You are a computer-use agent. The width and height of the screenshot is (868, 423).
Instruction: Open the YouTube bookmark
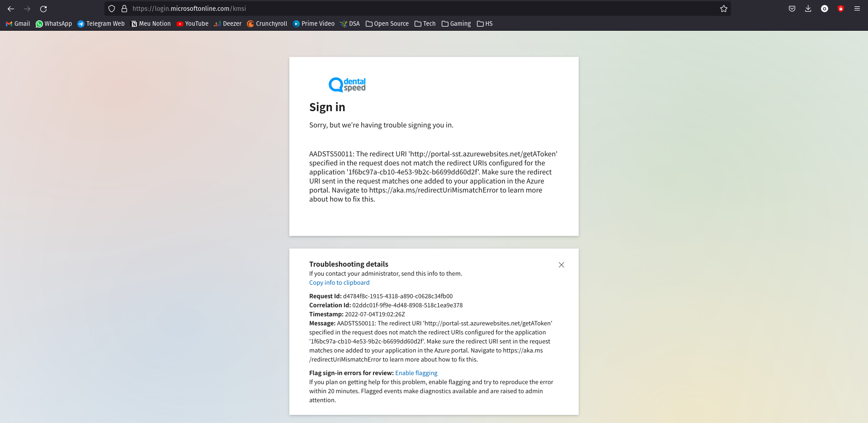coord(192,23)
